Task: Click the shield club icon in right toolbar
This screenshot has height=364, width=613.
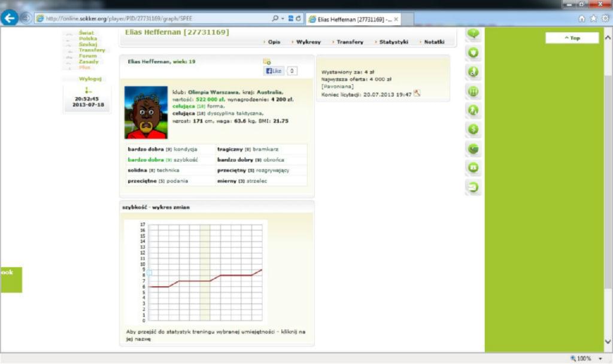Action: coord(473,53)
